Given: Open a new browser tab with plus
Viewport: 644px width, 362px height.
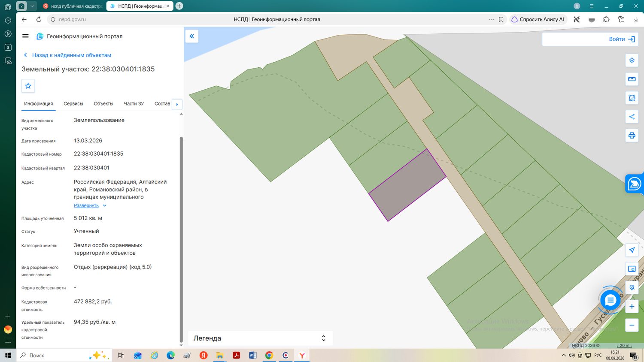Looking at the screenshot, I should pyautogui.click(x=179, y=6).
